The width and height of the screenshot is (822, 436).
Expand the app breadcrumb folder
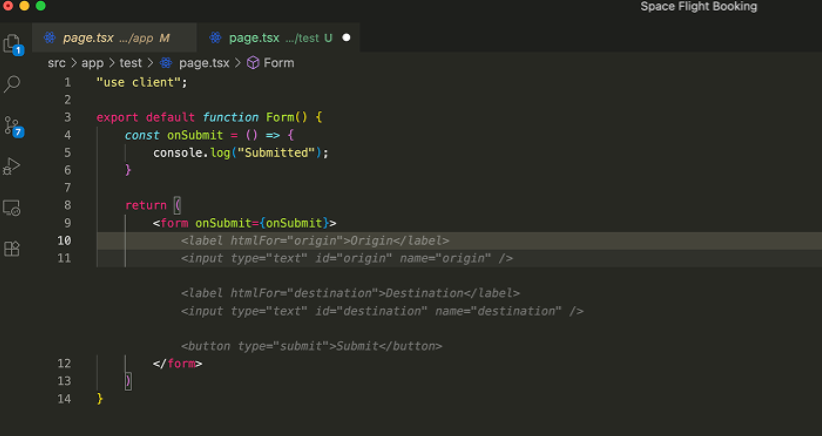[x=92, y=63]
